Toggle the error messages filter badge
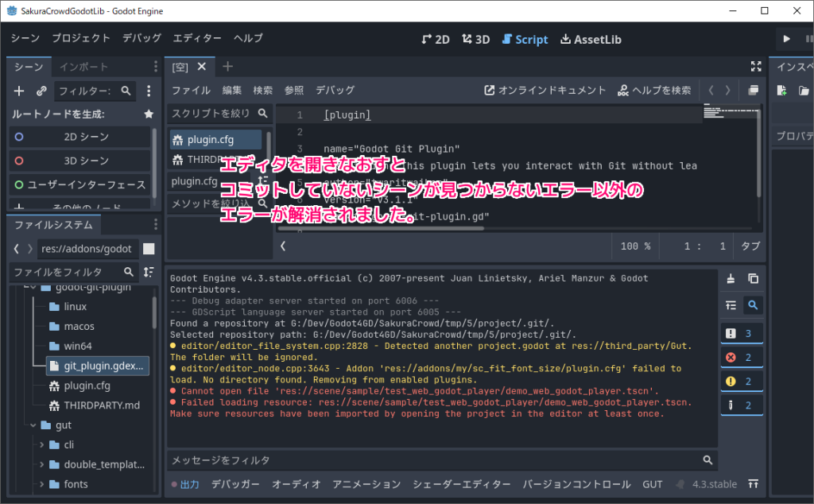 [742, 356]
